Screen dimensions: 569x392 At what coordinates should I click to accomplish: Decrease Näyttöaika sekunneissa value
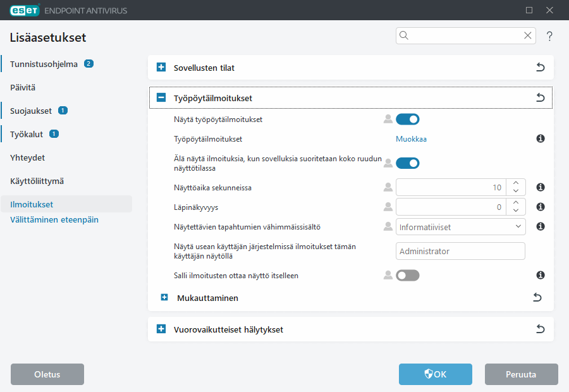pyautogui.click(x=516, y=192)
